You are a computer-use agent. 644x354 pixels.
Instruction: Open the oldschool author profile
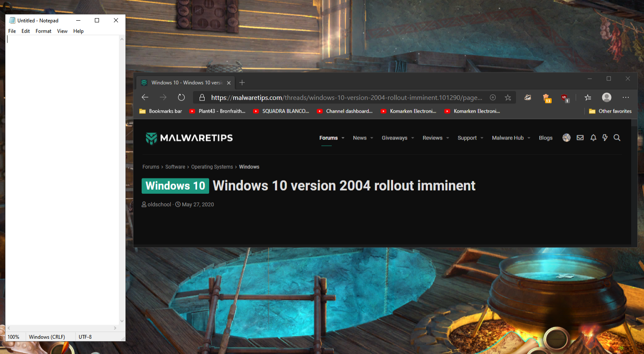[x=159, y=205]
